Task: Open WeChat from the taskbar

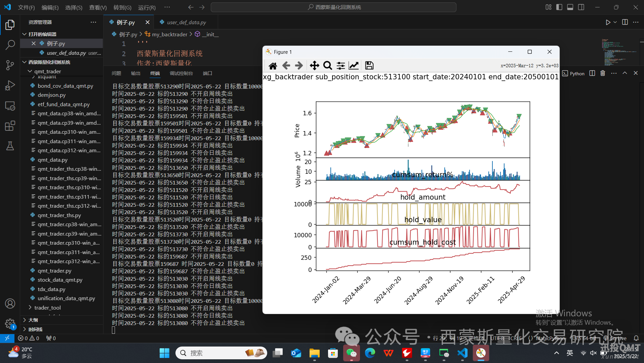Action: tap(352, 353)
